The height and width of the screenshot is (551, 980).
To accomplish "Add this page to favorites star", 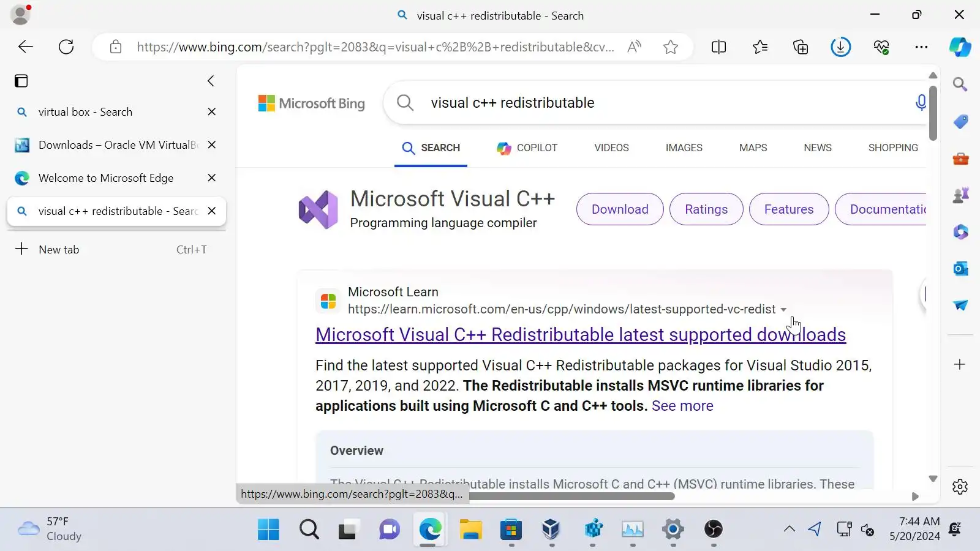I will [x=671, y=47].
